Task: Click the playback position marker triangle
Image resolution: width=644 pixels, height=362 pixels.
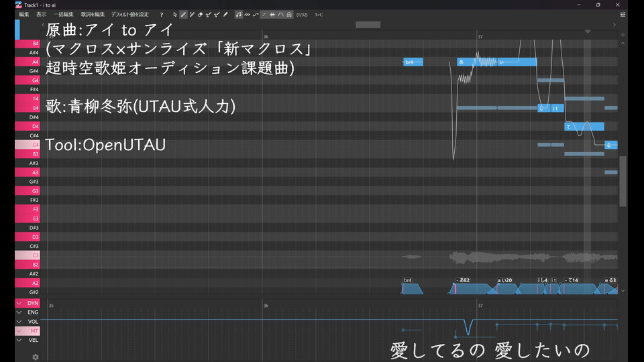Action: coord(588,32)
